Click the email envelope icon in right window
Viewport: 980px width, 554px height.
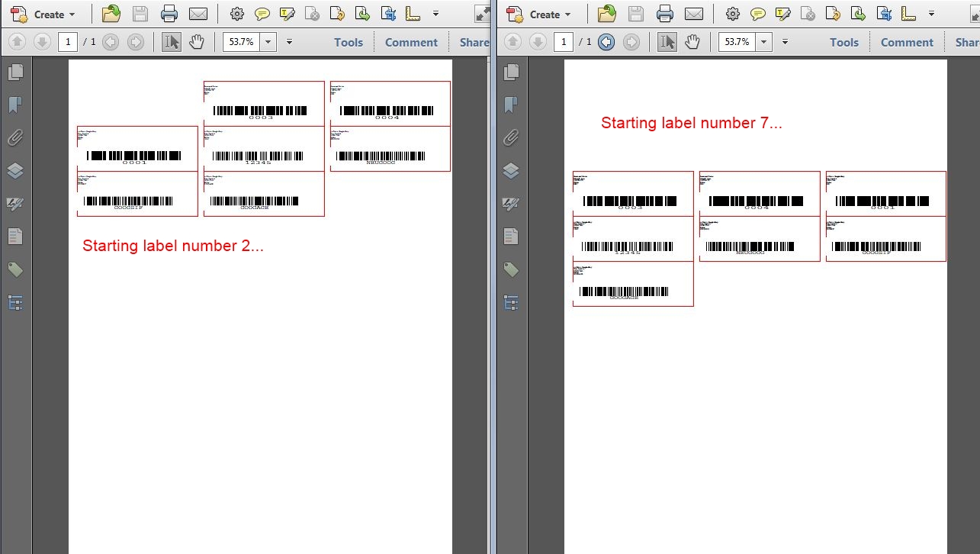click(x=693, y=14)
